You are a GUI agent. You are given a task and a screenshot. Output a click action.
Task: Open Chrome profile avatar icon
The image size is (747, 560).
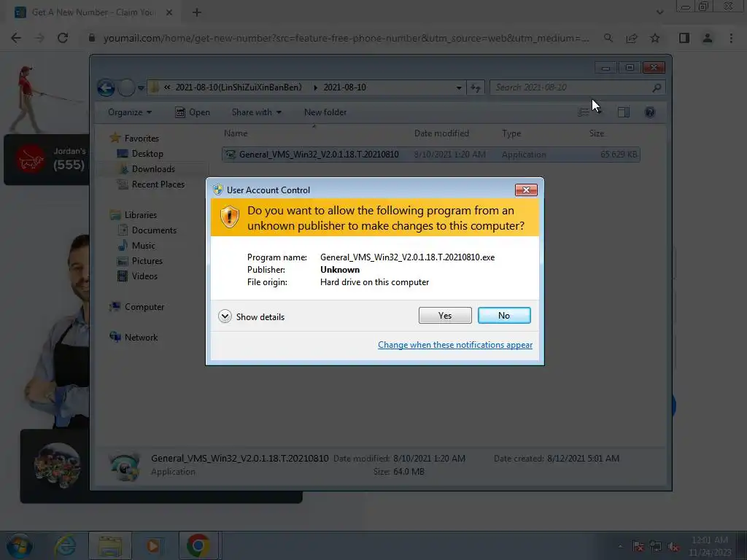(708, 38)
